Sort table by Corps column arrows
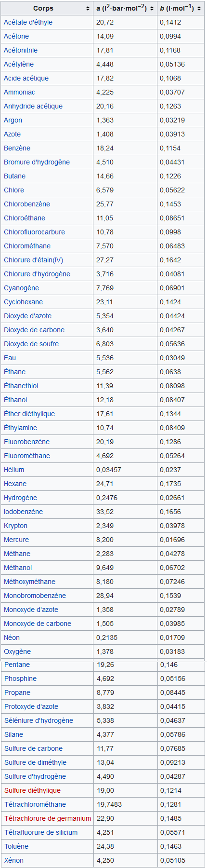This screenshot has width=207, height=868. pyautogui.click(x=88, y=9)
